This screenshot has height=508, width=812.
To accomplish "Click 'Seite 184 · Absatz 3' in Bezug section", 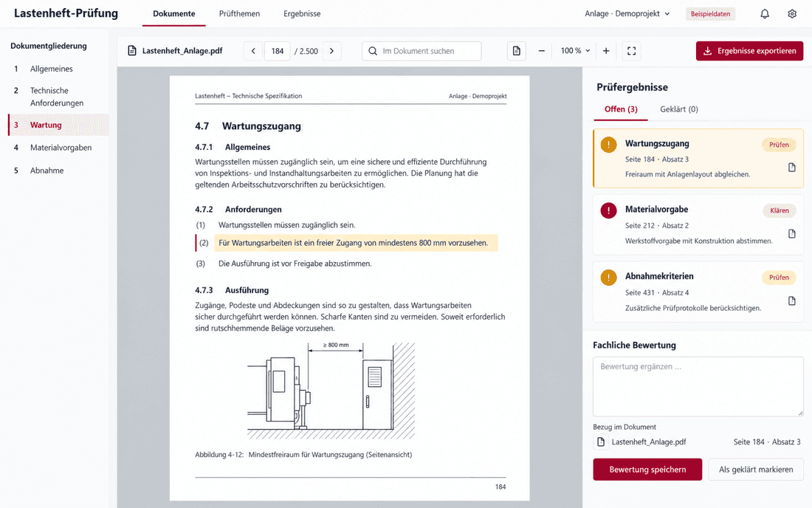I will (x=766, y=442).
